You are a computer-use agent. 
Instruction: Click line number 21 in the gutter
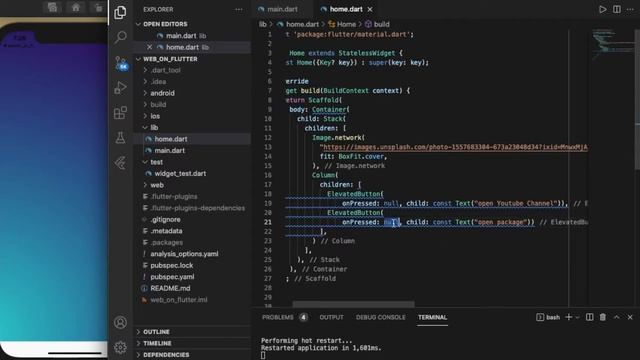(268, 222)
